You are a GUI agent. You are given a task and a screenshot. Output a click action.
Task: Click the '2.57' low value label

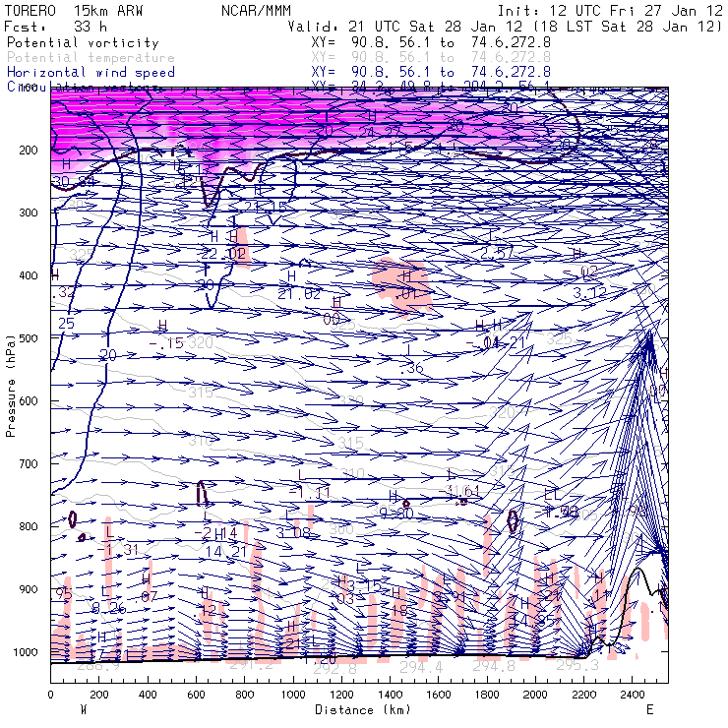(x=497, y=253)
